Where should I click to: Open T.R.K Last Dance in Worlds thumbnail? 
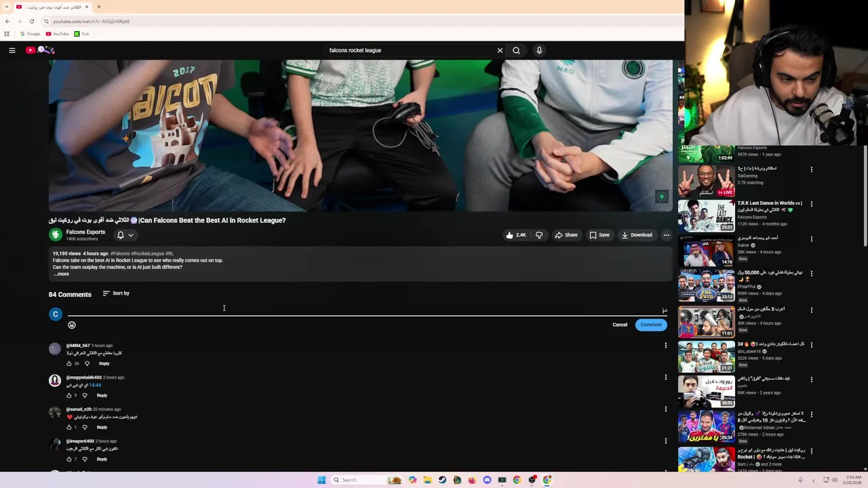point(706,216)
